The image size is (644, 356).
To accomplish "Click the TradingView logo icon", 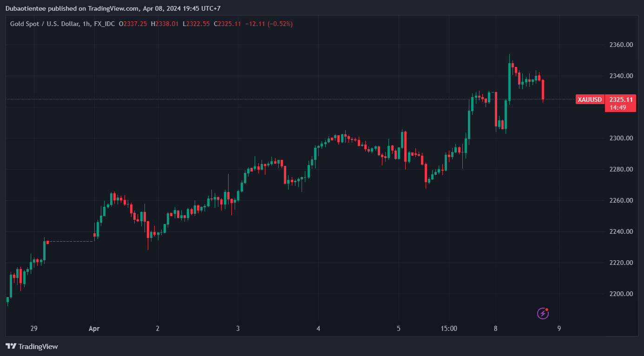I will tap(11, 346).
